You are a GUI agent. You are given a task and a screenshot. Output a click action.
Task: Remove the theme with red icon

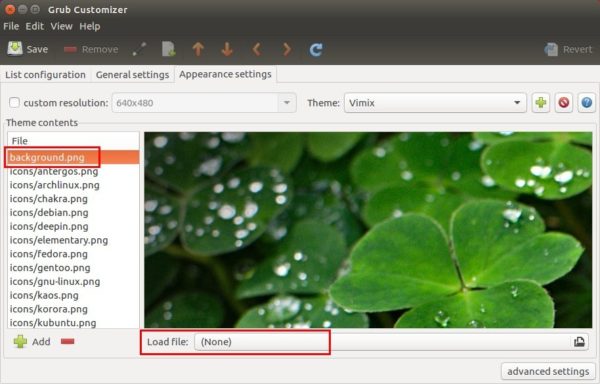(564, 103)
